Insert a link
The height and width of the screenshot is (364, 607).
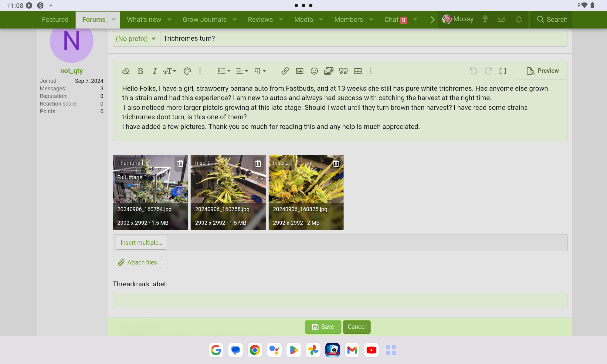click(285, 71)
